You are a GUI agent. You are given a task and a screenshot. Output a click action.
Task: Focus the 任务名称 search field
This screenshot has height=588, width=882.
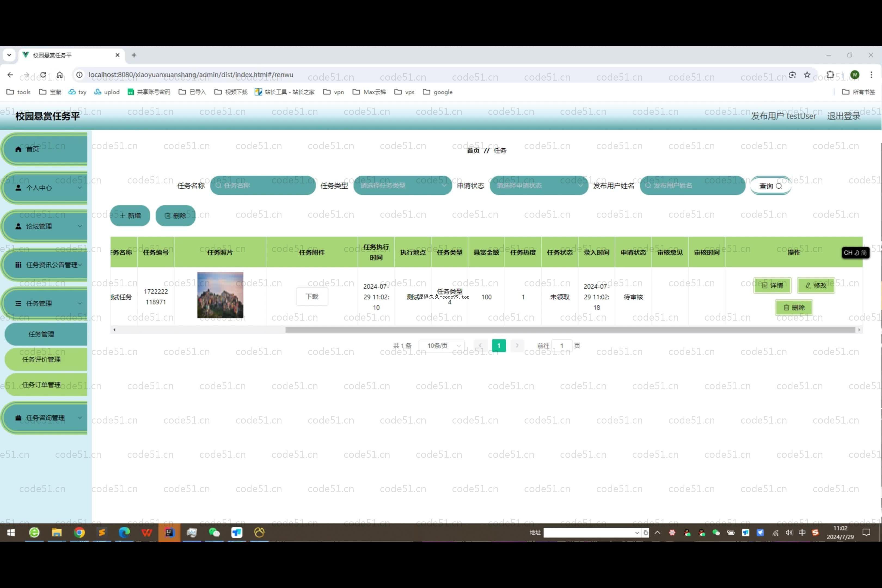[263, 185]
